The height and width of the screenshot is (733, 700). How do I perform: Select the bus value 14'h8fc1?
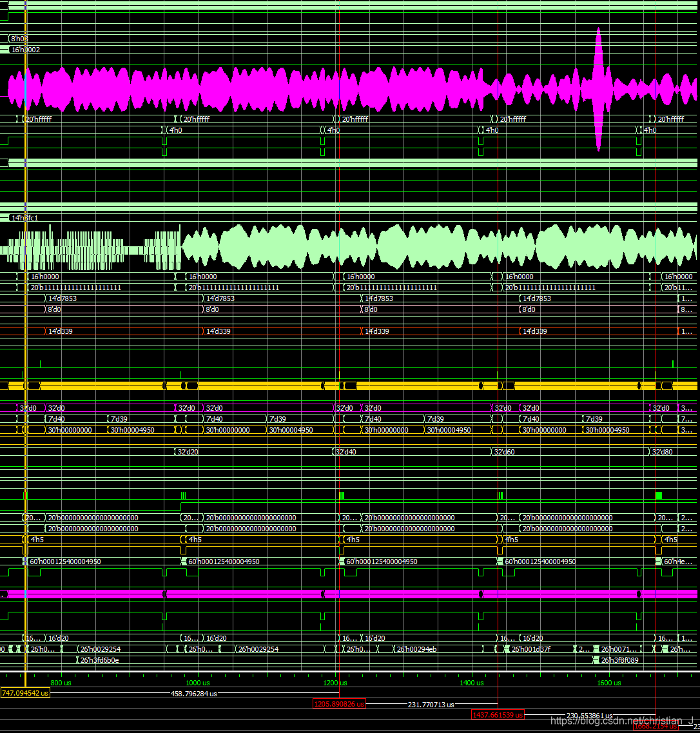pyautogui.click(x=24, y=218)
